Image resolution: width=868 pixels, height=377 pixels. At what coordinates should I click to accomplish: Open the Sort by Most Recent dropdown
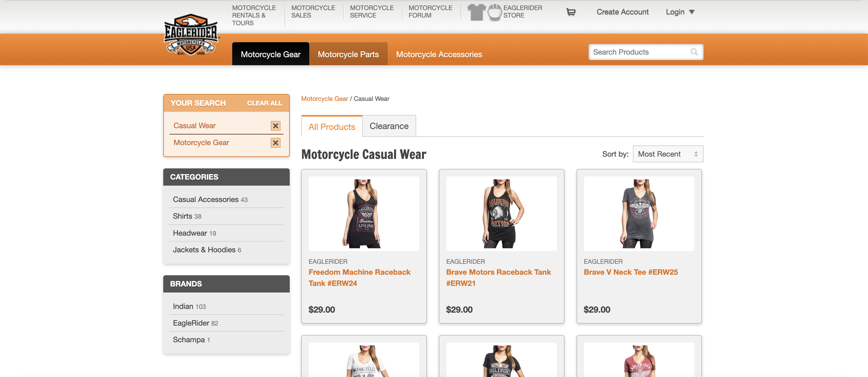[x=668, y=154]
